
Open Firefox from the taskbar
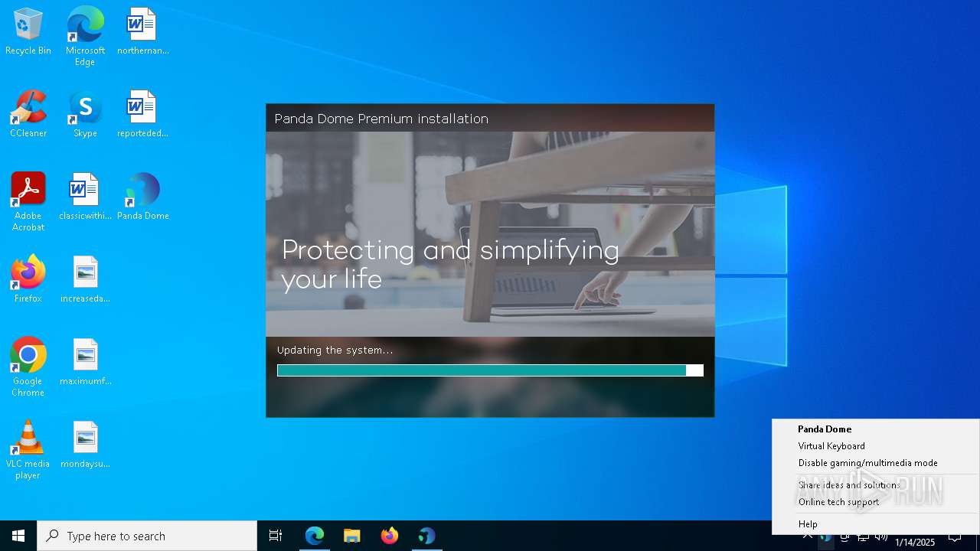point(390,536)
